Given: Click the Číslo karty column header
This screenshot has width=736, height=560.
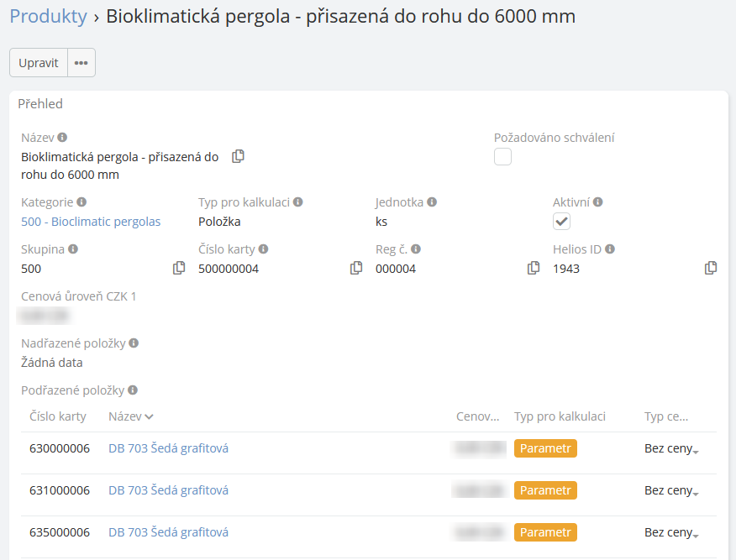Looking at the screenshot, I should [58, 416].
